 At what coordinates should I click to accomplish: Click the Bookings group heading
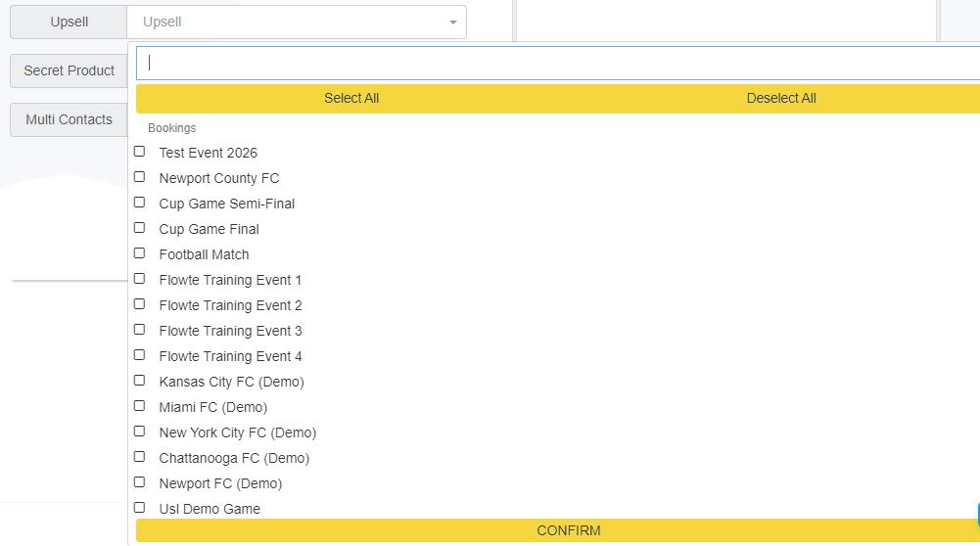172,128
